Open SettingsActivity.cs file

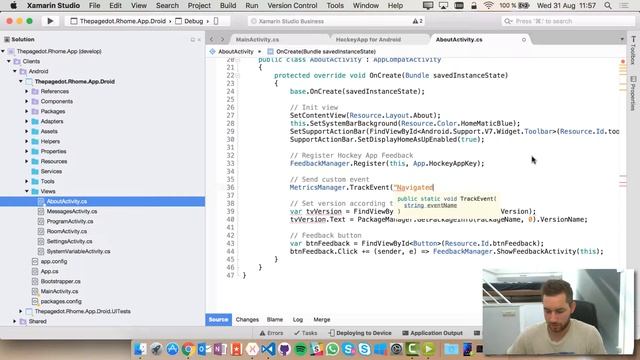[x=69, y=241]
